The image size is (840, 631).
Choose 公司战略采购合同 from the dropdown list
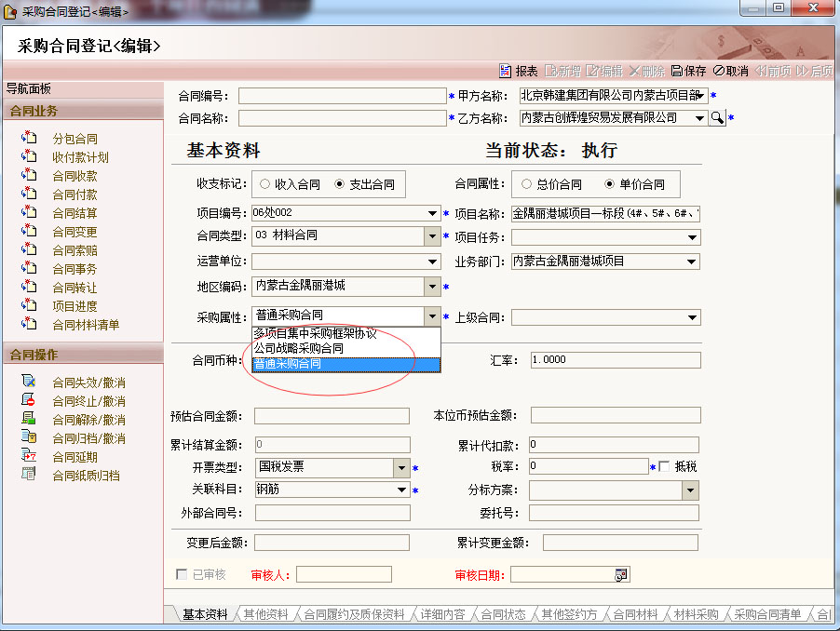(298, 348)
